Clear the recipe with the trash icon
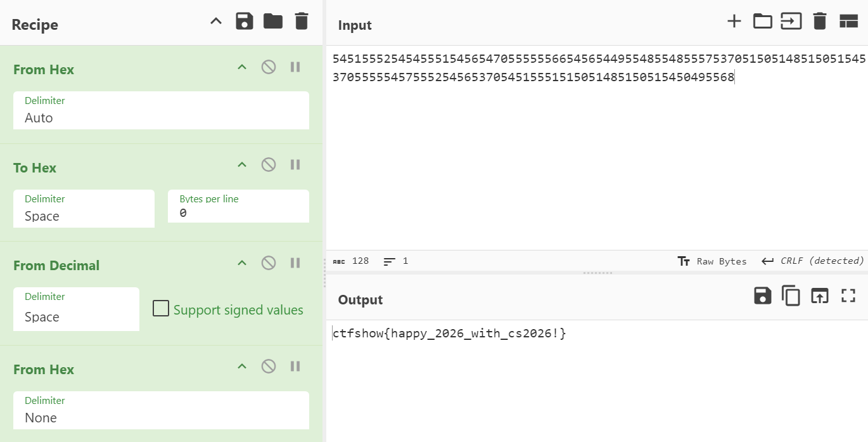 coord(302,22)
